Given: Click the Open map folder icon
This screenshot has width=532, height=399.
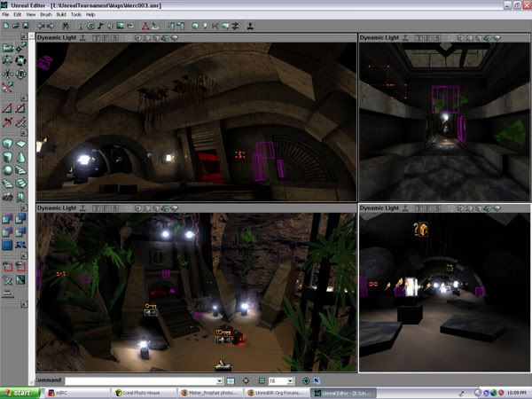Looking at the screenshot, I should point(16,26).
